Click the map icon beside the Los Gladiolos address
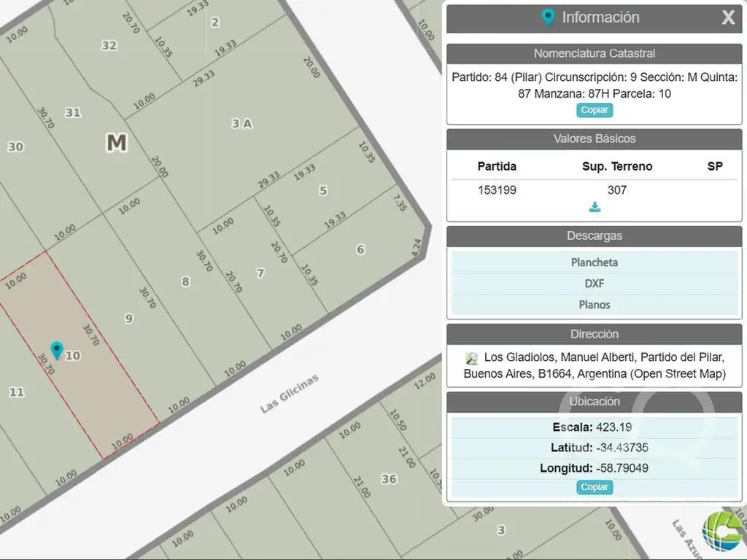This screenshot has height=560, width=747. click(472, 358)
